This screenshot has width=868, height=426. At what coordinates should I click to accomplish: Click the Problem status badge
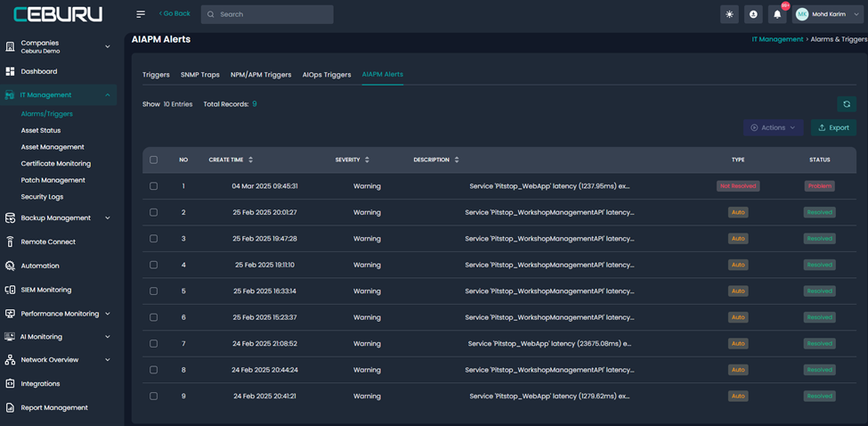point(820,186)
